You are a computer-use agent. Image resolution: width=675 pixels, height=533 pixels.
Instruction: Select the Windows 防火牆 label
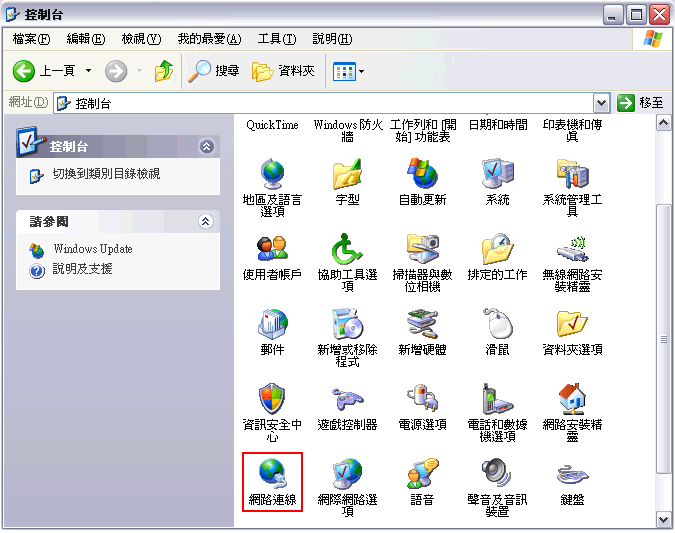pyautogui.click(x=347, y=130)
